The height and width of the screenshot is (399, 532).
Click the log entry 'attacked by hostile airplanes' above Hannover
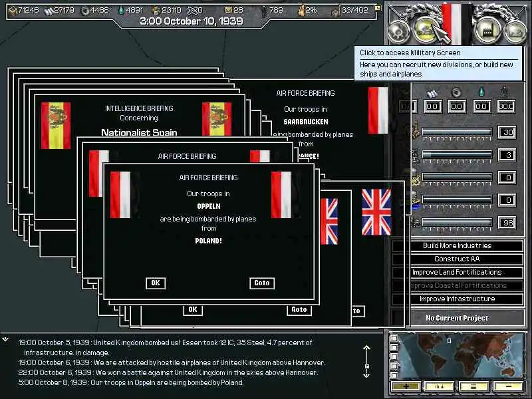point(172,362)
